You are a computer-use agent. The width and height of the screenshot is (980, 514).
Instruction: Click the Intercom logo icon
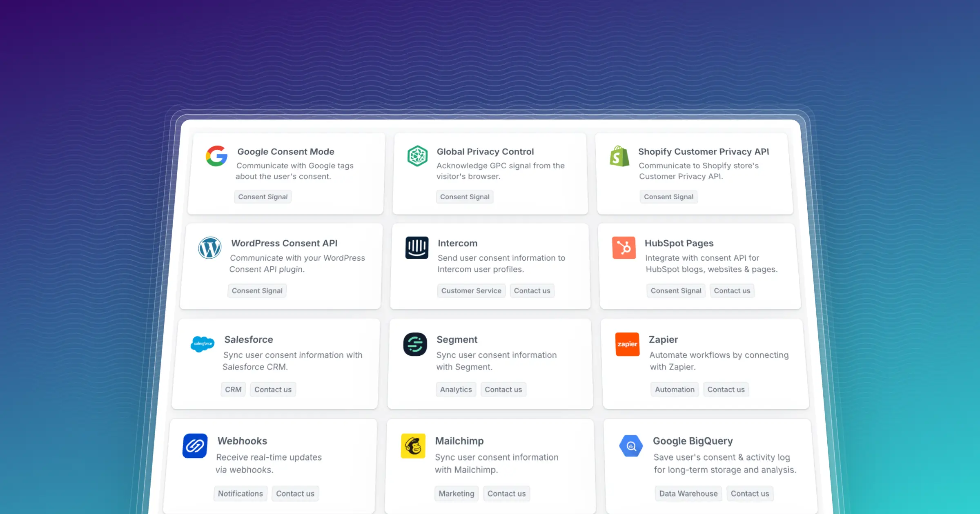tap(416, 248)
